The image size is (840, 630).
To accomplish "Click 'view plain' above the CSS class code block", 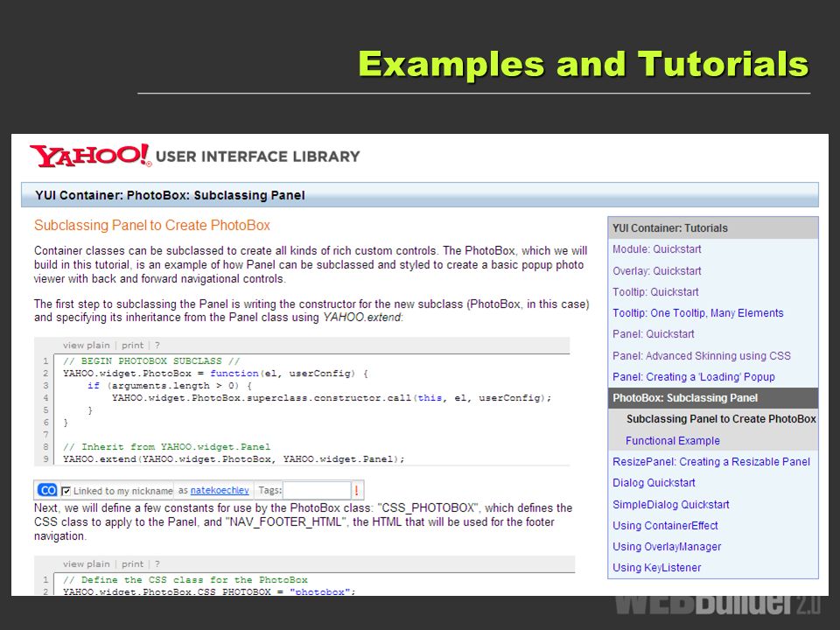I will pyautogui.click(x=87, y=564).
